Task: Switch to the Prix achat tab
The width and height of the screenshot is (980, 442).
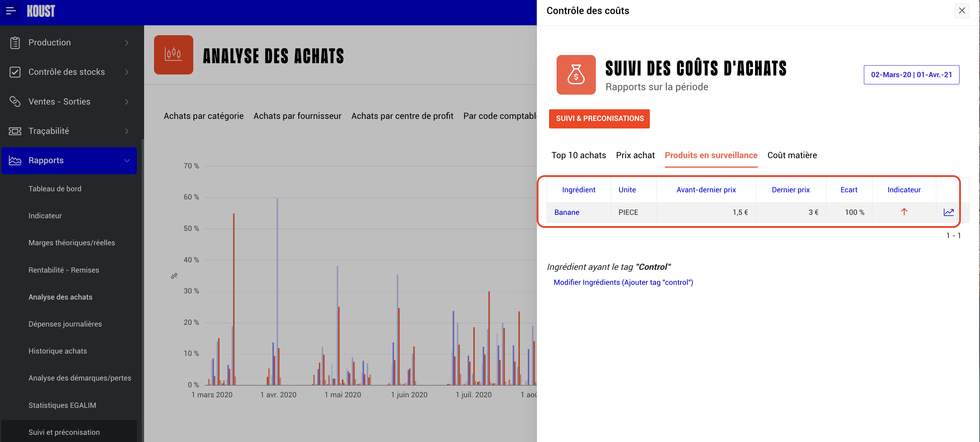Action: tap(635, 155)
